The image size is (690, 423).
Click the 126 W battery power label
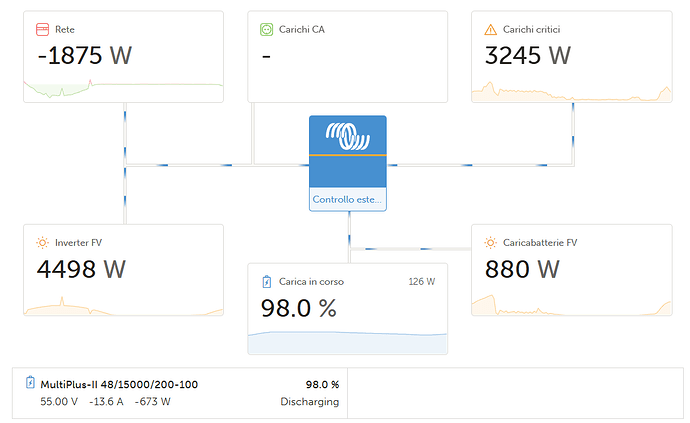(x=422, y=282)
